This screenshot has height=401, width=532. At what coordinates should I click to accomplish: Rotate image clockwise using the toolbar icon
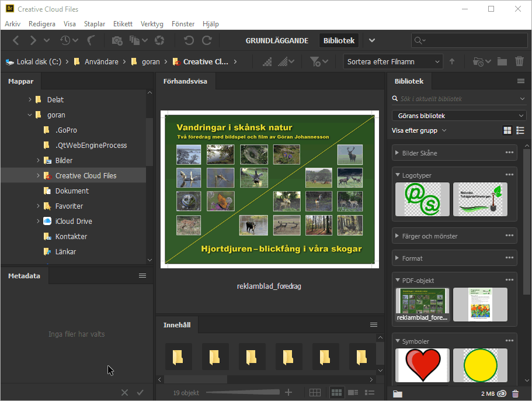[x=207, y=40]
